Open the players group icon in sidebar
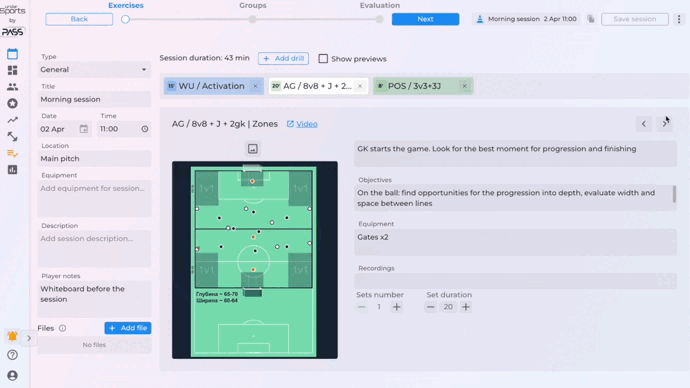Screen dimensions: 690x388 coord(12,87)
